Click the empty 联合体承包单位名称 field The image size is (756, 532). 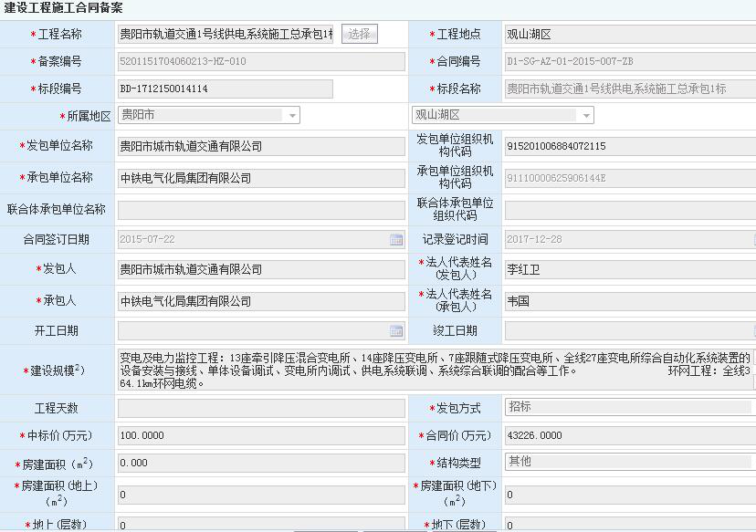click(x=260, y=210)
